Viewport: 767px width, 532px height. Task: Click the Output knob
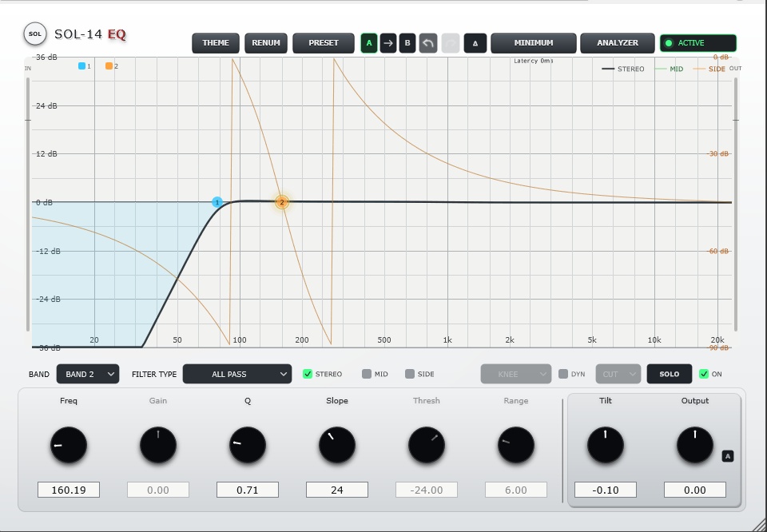(695, 445)
